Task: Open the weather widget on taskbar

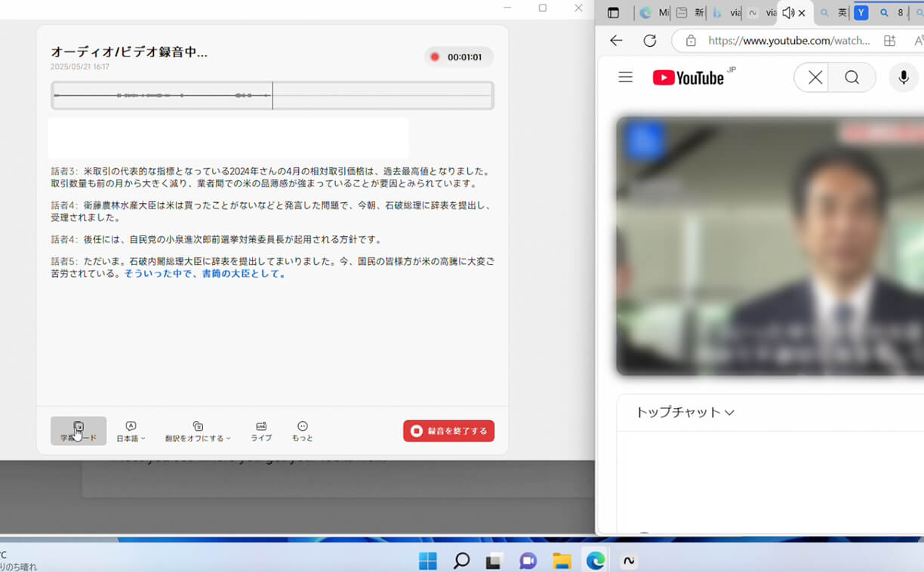Action: (x=19, y=561)
